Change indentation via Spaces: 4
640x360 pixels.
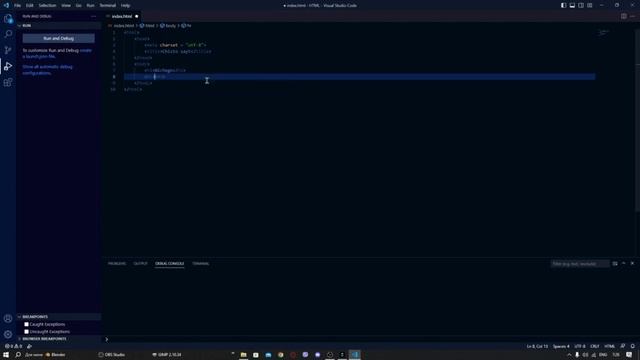[561, 346]
